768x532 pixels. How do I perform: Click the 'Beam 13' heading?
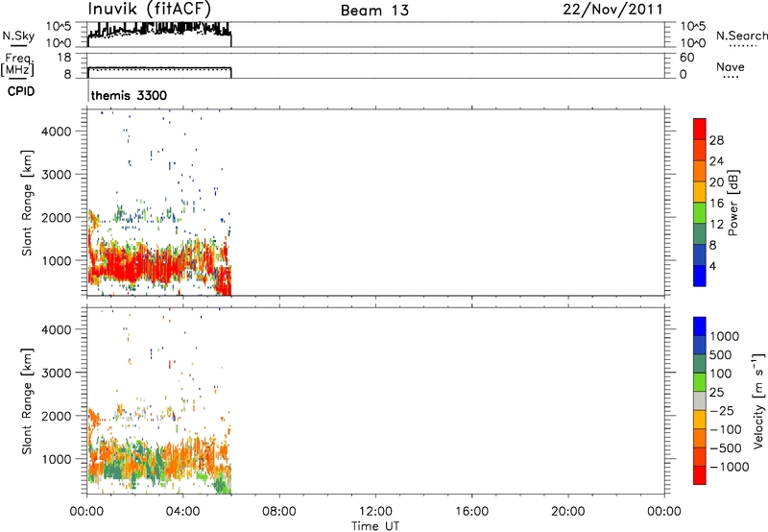tap(374, 11)
